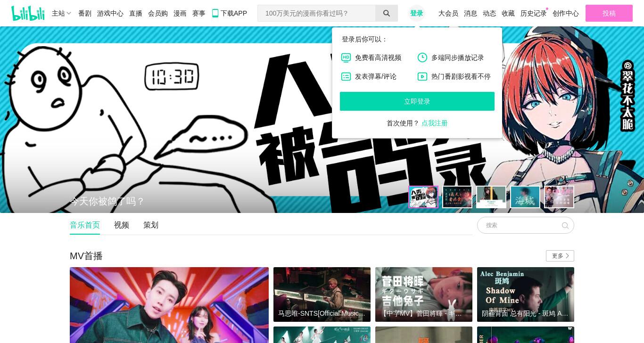Viewport: 644px width, 343px height.
Task: Open 游戏中心 in the top navigation
Action: coord(110,13)
